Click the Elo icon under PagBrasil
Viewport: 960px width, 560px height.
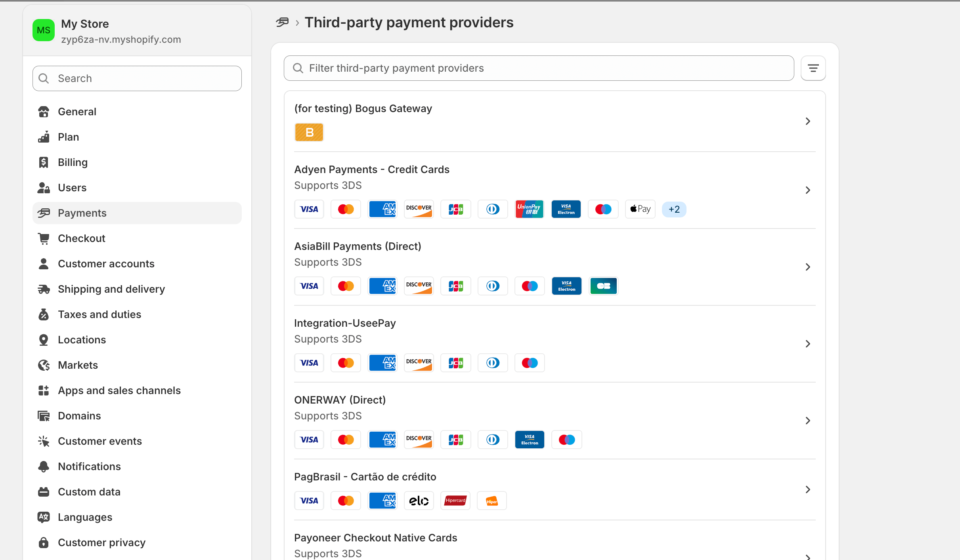tap(419, 501)
